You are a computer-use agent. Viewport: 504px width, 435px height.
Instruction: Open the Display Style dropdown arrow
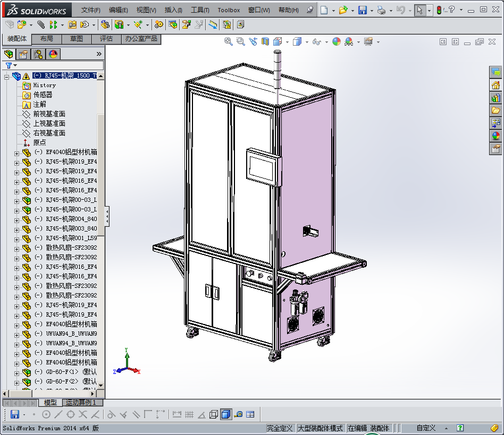307,42
